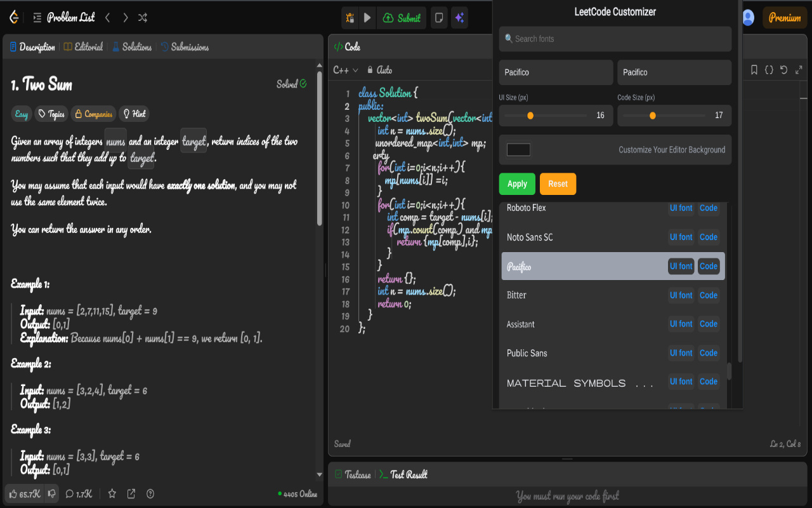Open the 1.7K comments icon
The image size is (812, 508).
pos(79,493)
